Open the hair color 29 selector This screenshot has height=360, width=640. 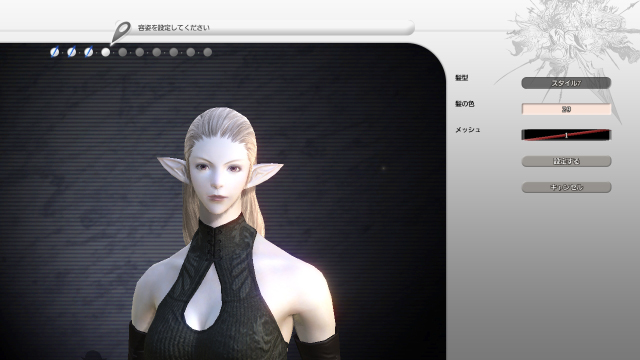point(566,109)
